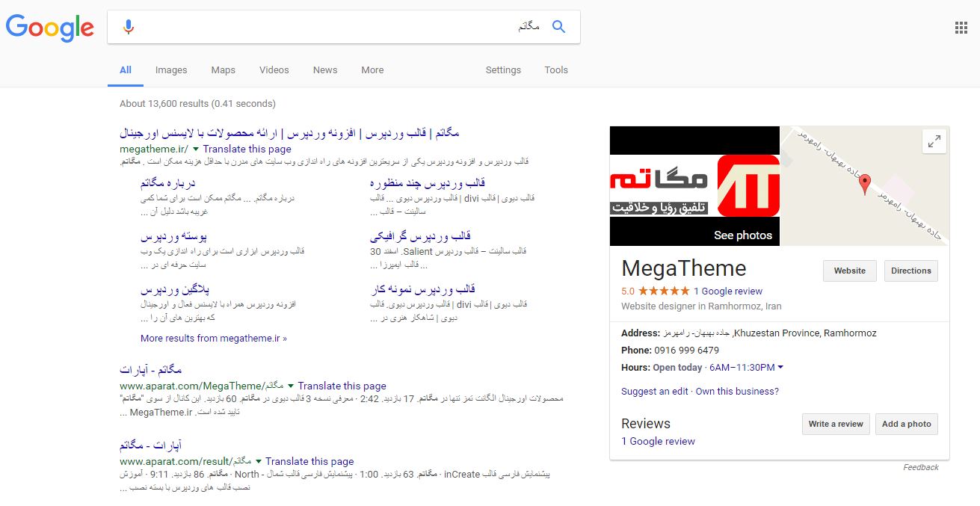The width and height of the screenshot is (980, 506).
Task: Click phone number 0916 999 6479
Action: [x=686, y=351]
